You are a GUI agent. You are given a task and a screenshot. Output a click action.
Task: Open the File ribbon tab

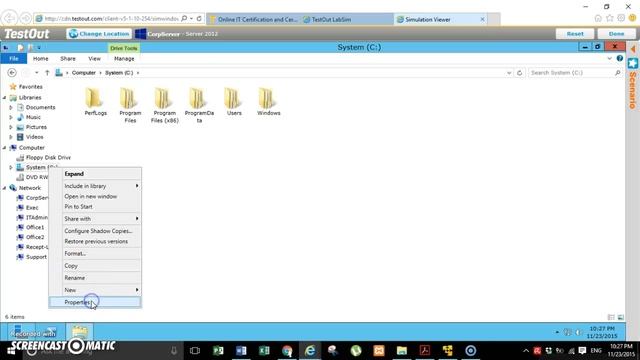14,58
